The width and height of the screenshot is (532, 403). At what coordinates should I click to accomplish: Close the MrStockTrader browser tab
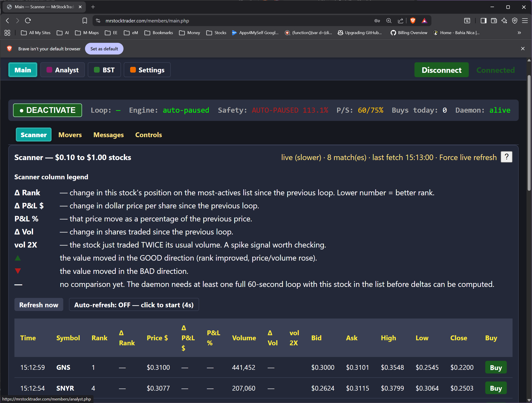point(80,7)
